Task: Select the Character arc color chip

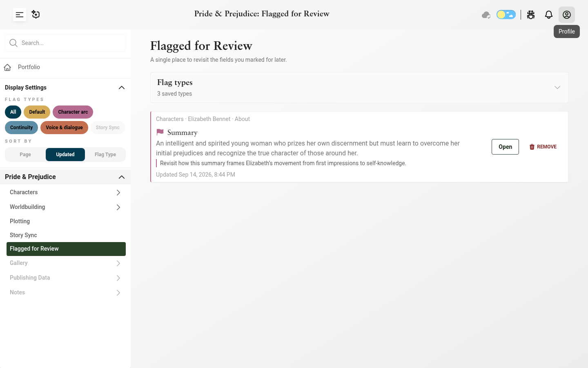Action: coord(73,112)
